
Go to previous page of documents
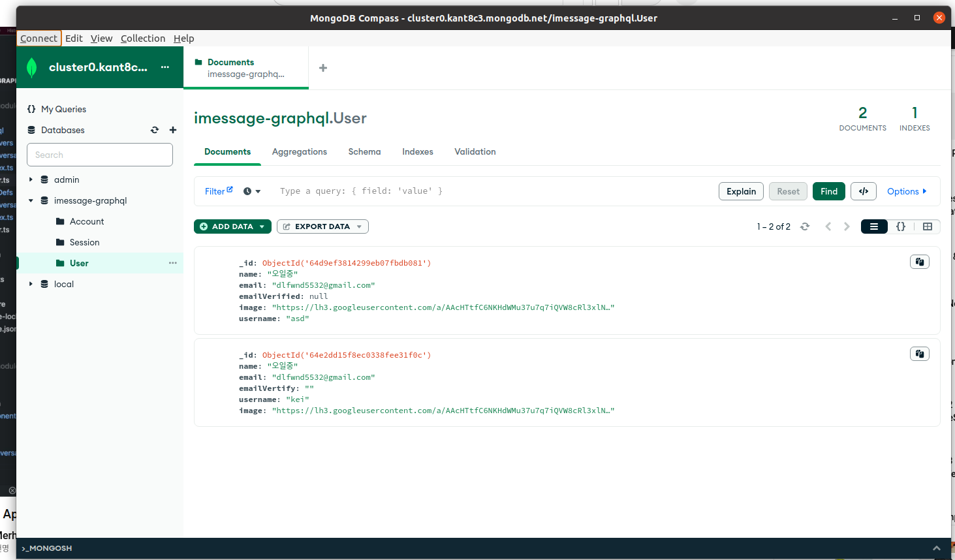[x=828, y=226]
